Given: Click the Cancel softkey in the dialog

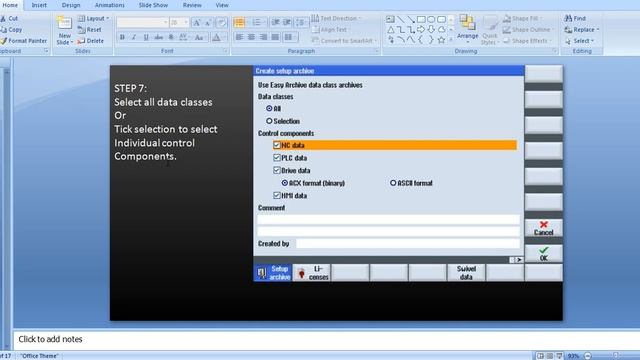Looking at the screenshot, I should click(x=544, y=228).
